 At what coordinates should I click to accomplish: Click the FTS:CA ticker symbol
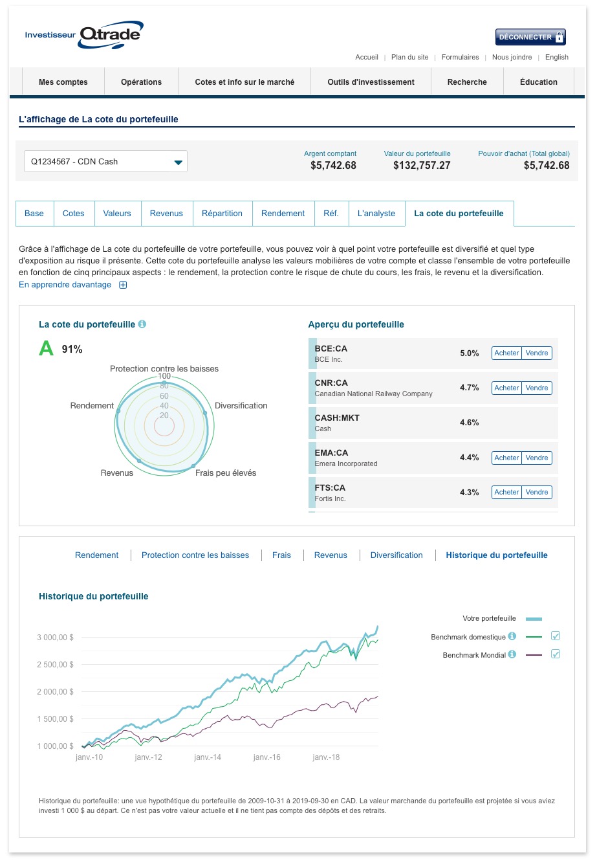(330, 488)
